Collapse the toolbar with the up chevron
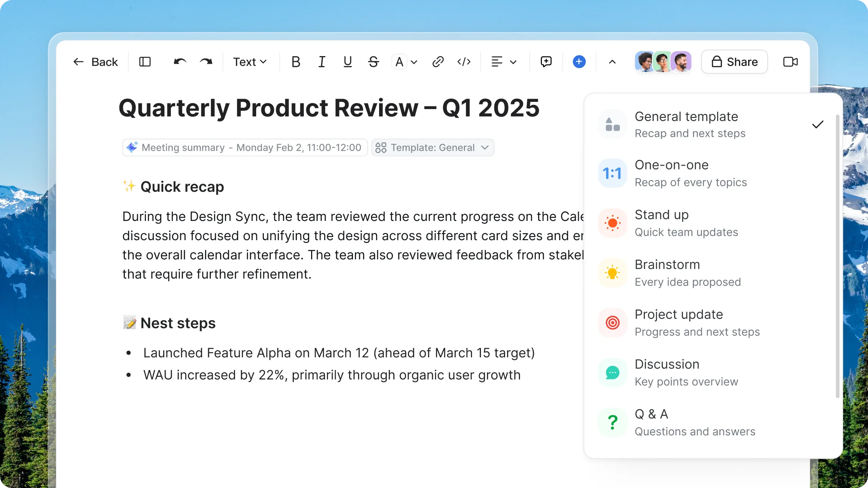The width and height of the screenshot is (868, 488). coord(613,62)
